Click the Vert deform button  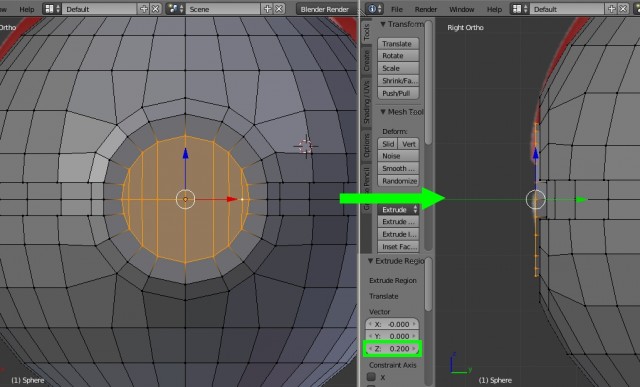pyautogui.click(x=409, y=144)
